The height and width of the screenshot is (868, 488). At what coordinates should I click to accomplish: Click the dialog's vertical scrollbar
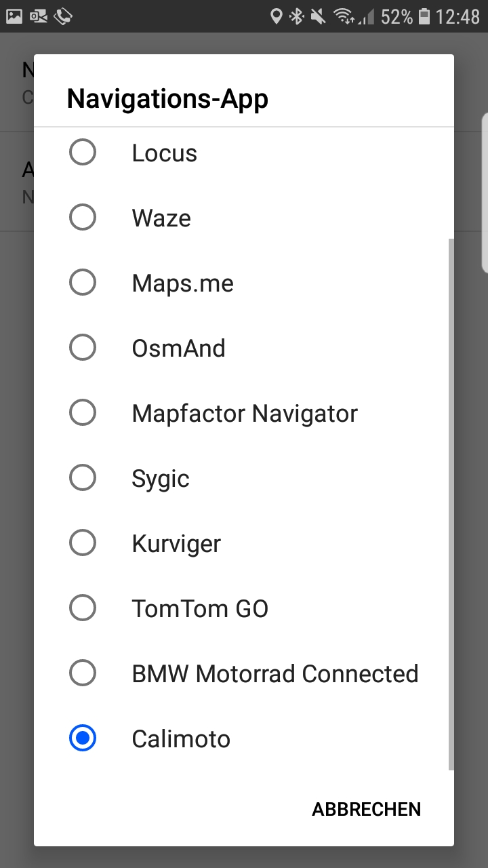click(x=451, y=504)
